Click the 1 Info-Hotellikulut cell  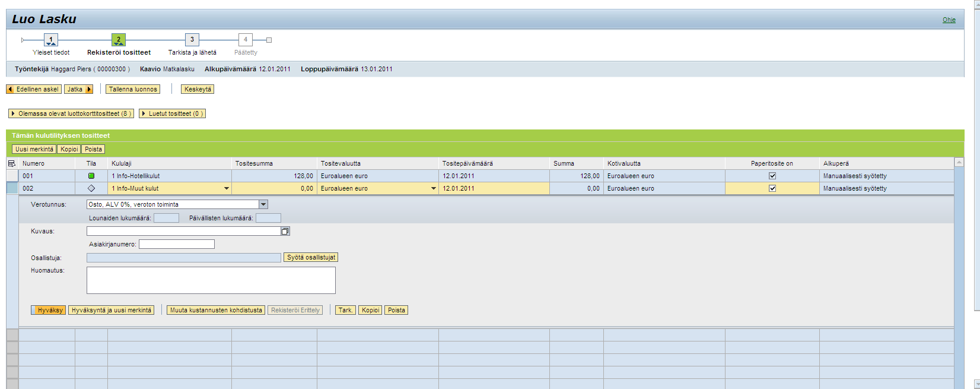[170, 176]
